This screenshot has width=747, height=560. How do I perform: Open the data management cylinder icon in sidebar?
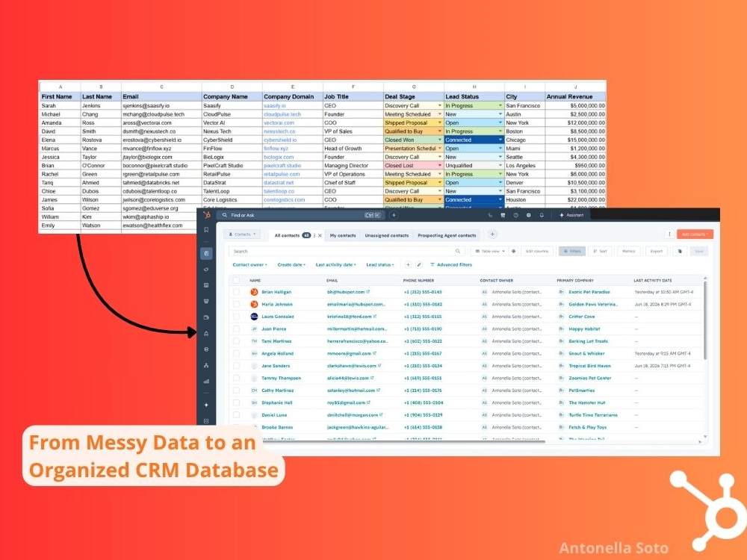point(206,349)
